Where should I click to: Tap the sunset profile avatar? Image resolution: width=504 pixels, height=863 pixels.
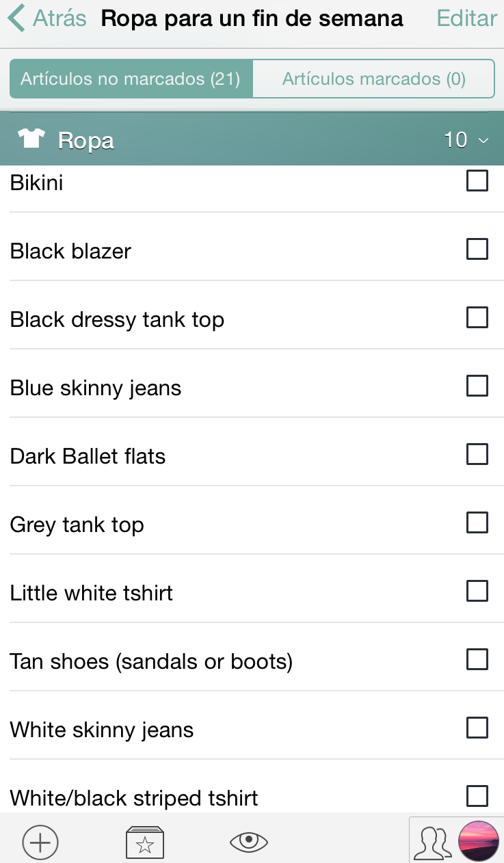(x=478, y=841)
